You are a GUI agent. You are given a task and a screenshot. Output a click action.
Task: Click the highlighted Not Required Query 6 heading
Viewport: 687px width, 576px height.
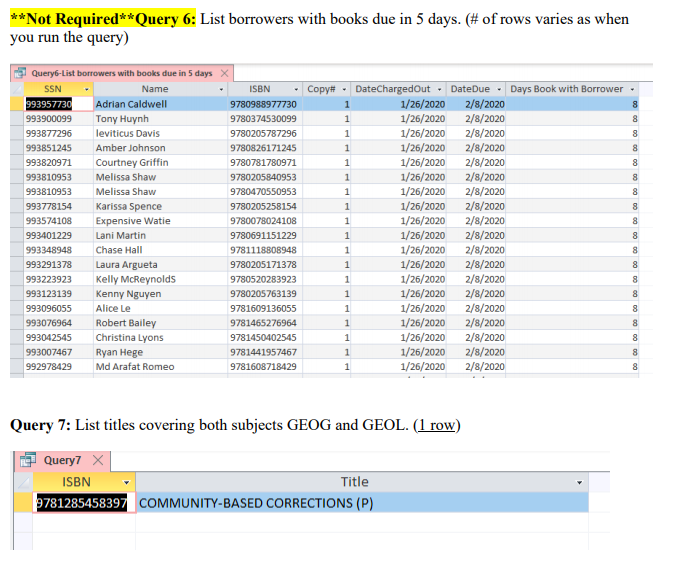(103, 19)
